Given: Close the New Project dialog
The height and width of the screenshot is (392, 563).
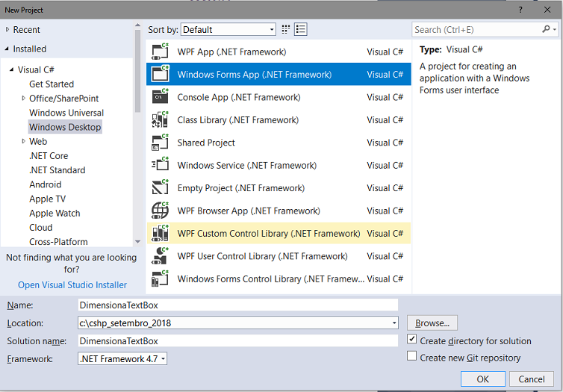Looking at the screenshot, I should click(x=547, y=10).
